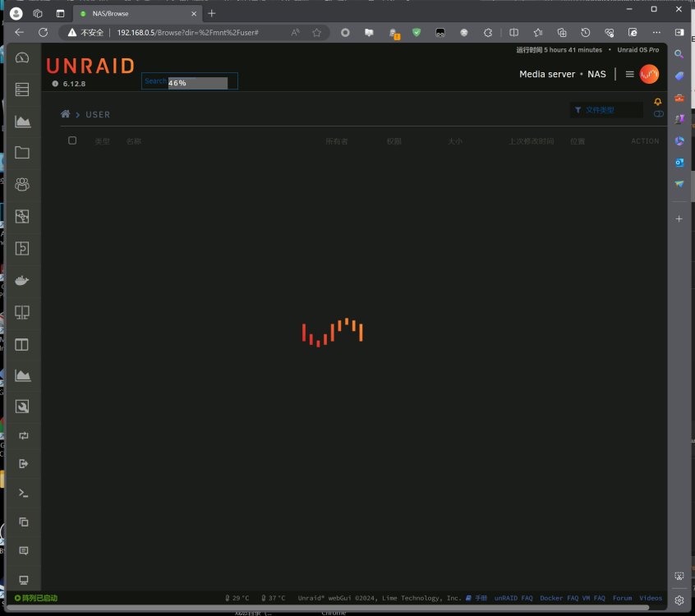Open the Main array list icon

[22, 90]
